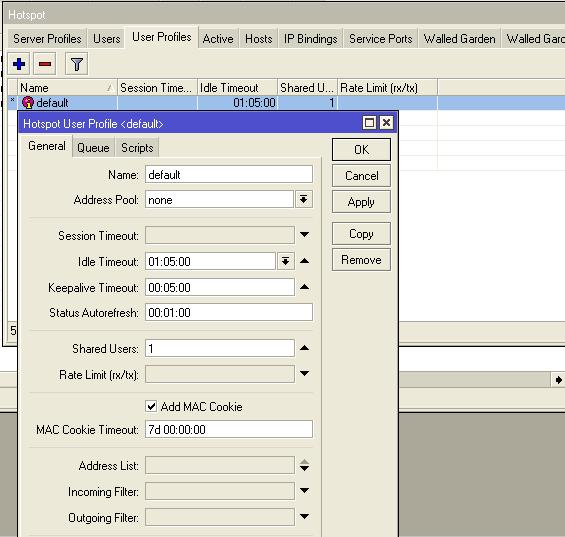Screen dimensions: 565x537
Task: Open the Service Ports tab
Action: pos(381,39)
